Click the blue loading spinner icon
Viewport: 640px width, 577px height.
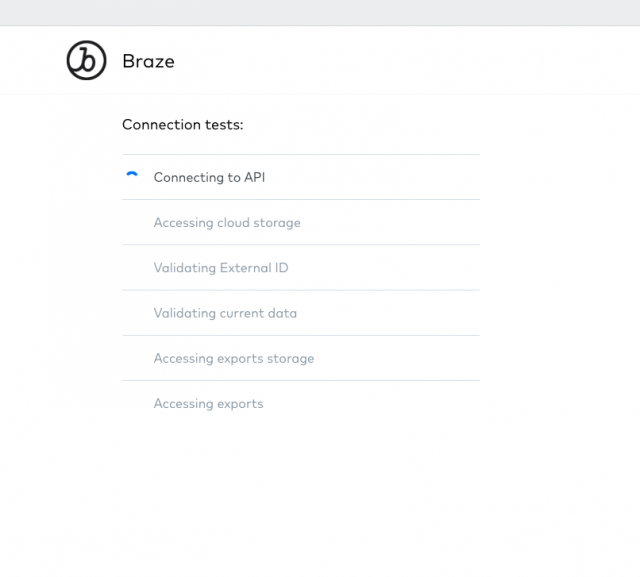tap(132, 176)
